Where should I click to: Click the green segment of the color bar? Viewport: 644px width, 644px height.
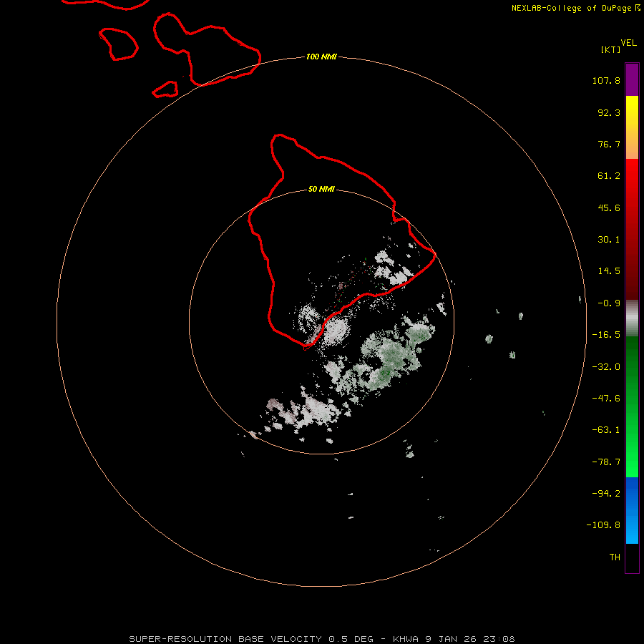[632, 406]
